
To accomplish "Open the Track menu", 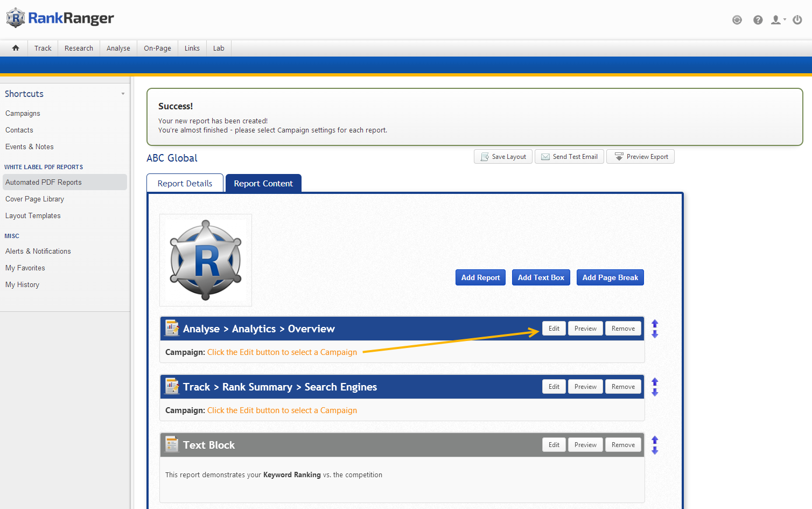I will (x=43, y=48).
